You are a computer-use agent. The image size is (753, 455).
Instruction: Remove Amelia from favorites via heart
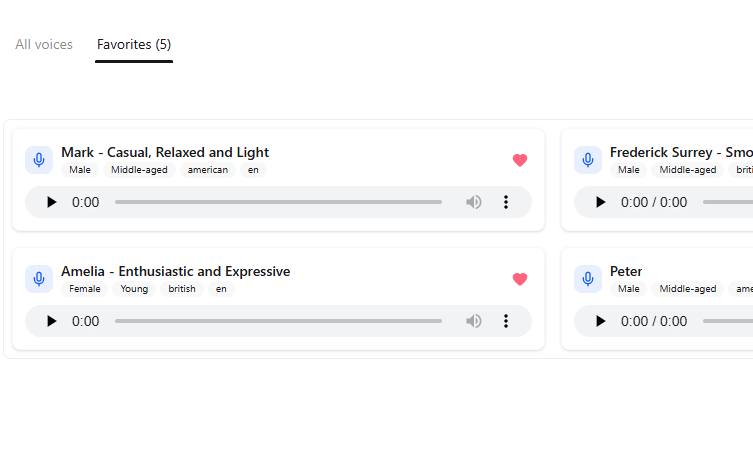point(520,279)
